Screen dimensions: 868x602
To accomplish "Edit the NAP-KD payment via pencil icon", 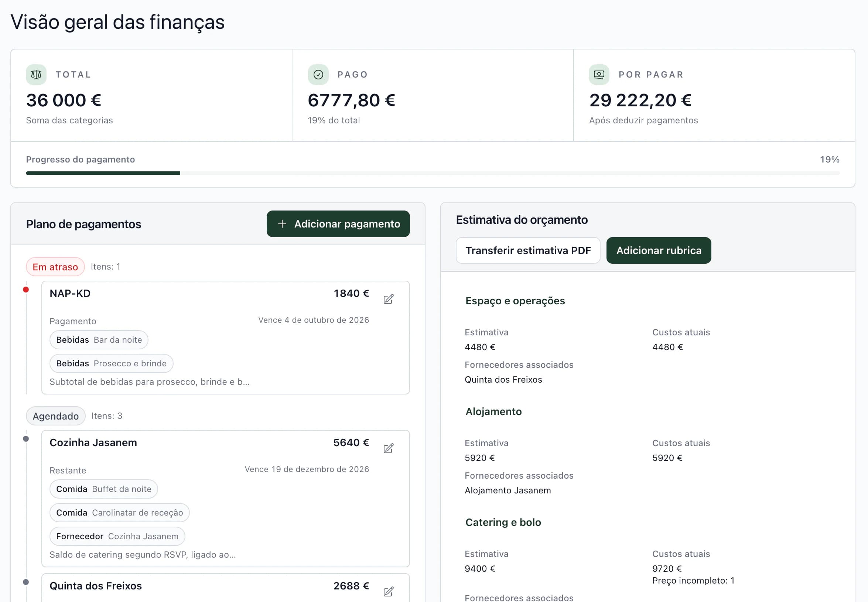I will click(389, 299).
